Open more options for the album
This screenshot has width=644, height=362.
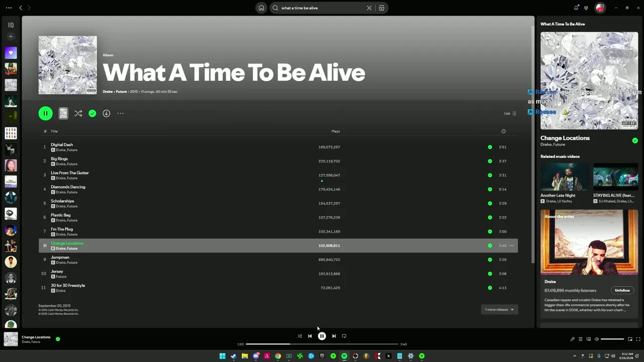pyautogui.click(x=120, y=114)
